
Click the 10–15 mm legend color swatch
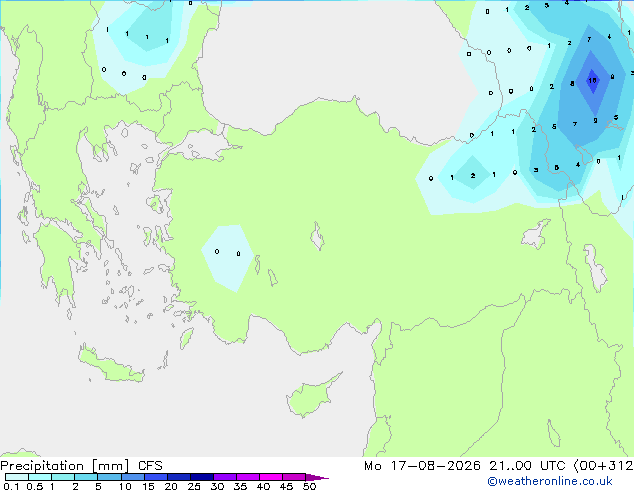coord(133,477)
